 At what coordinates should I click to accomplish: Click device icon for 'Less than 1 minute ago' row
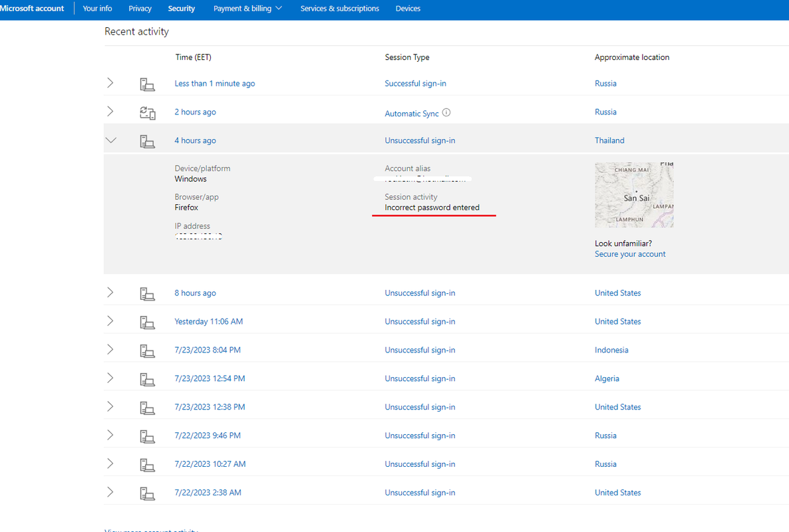point(147,84)
